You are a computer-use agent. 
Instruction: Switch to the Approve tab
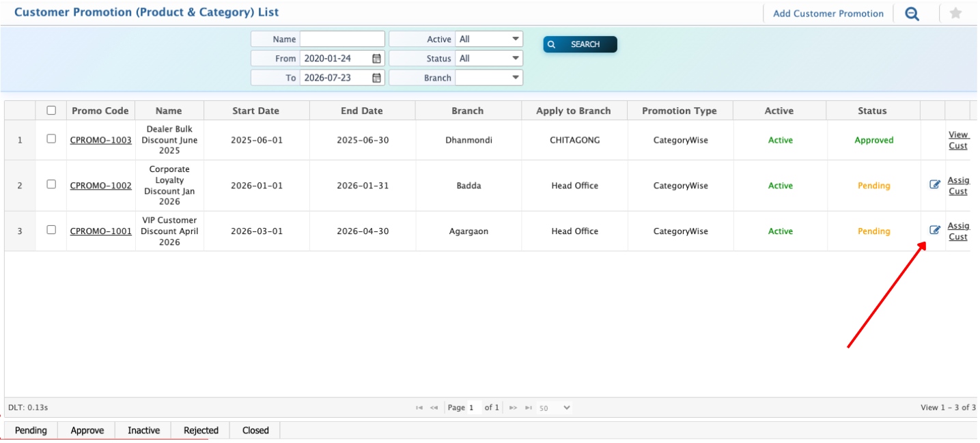87,431
